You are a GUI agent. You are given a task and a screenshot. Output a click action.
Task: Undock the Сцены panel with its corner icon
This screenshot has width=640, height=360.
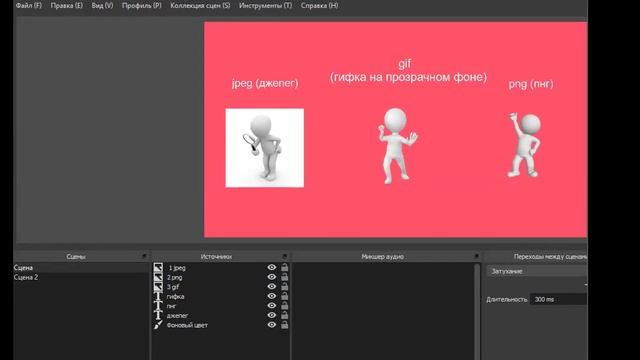pyautogui.click(x=144, y=256)
